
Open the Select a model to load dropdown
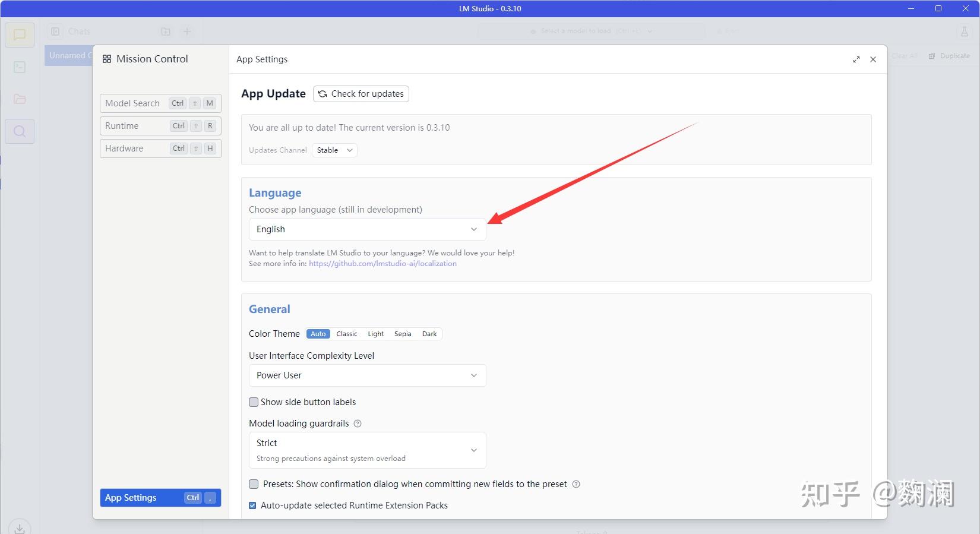(x=592, y=31)
